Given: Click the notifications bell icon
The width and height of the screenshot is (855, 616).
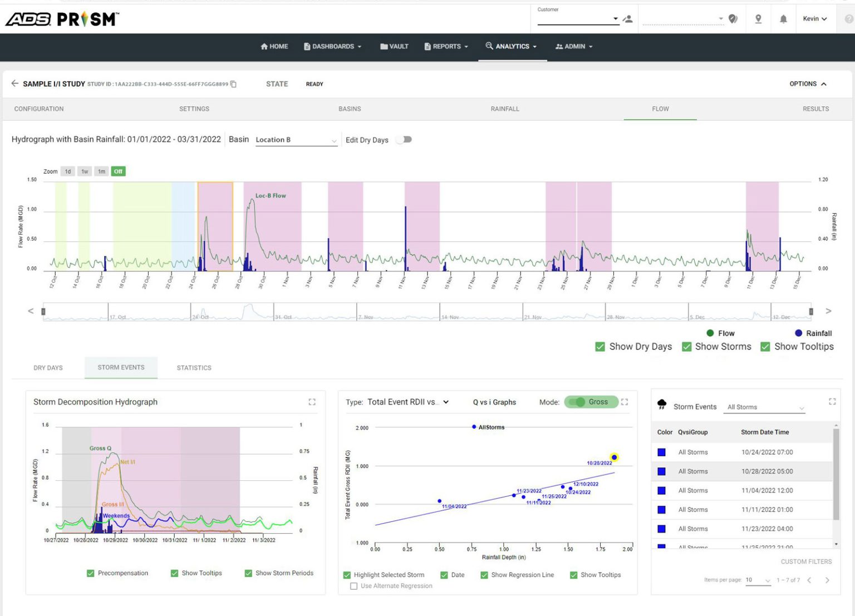Looking at the screenshot, I should coord(784,18).
